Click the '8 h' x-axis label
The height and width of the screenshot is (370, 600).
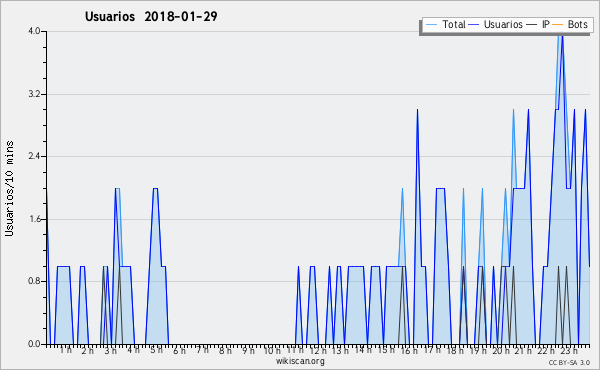pos(225,350)
